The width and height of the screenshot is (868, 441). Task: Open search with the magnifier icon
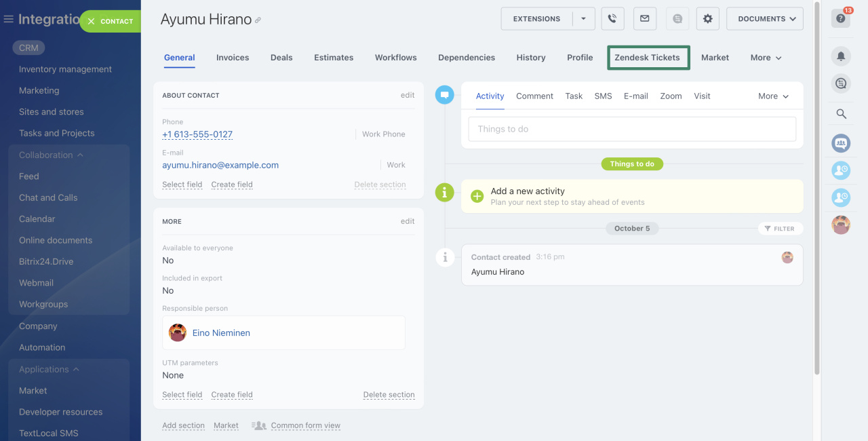[841, 113]
